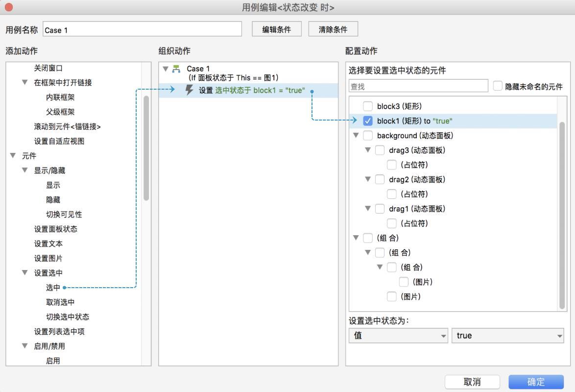
Task: Enable 隐藏未命名的元件 checkbox
Action: click(x=497, y=86)
